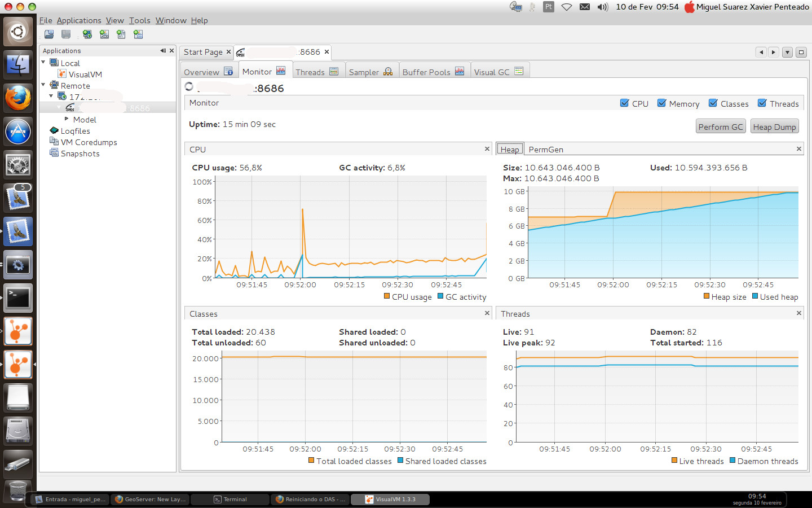Open the File menu
Image resolution: width=812 pixels, height=508 pixels.
(x=46, y=20)
